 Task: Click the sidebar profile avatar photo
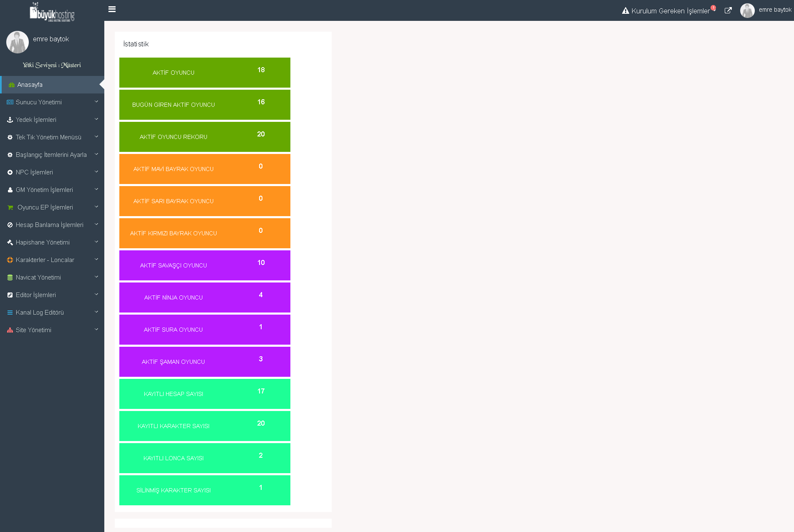pos(18,42)
